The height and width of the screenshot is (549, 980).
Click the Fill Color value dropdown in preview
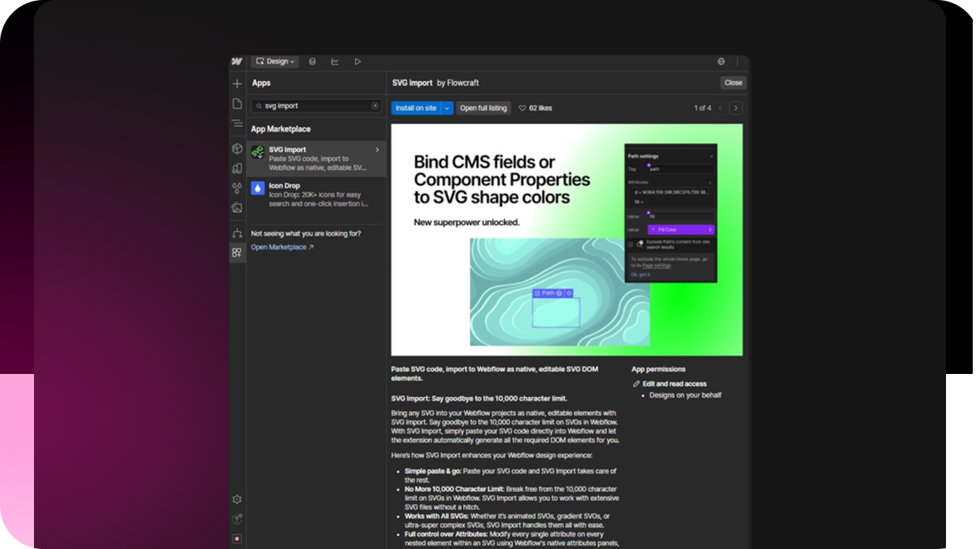(681, 229)
